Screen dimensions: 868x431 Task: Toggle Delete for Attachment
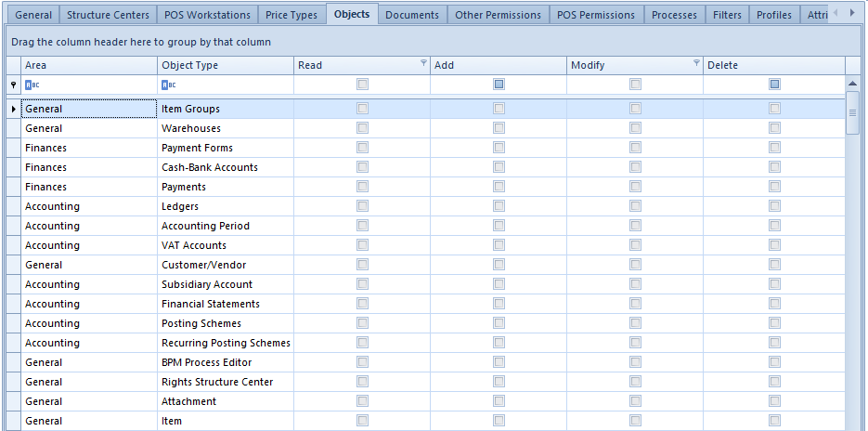tap(774, 401)
